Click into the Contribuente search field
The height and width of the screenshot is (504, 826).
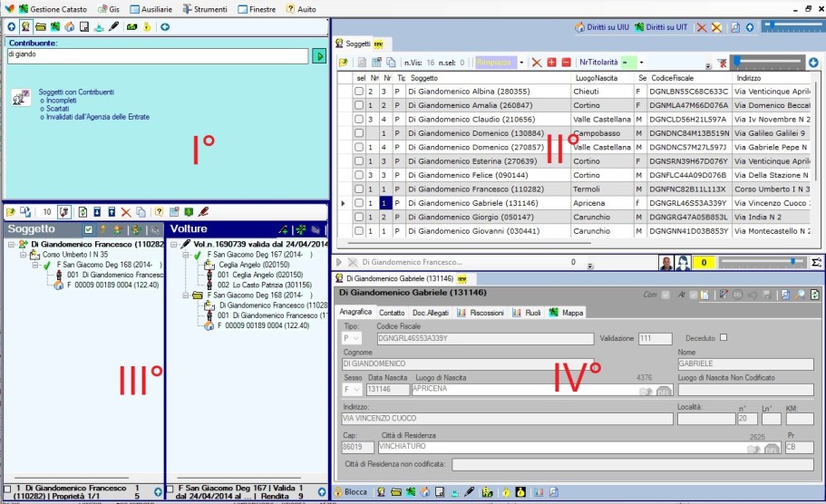click(x=157, y=56)
